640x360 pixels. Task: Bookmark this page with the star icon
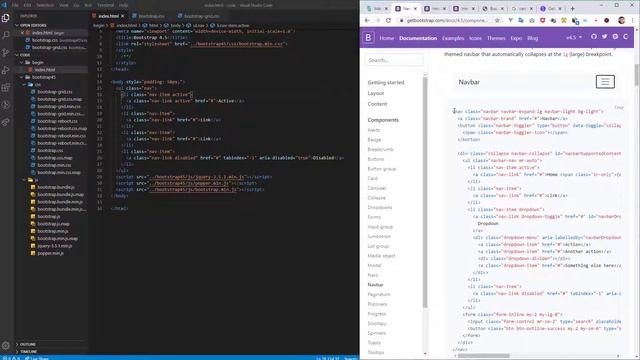(497, 20)
